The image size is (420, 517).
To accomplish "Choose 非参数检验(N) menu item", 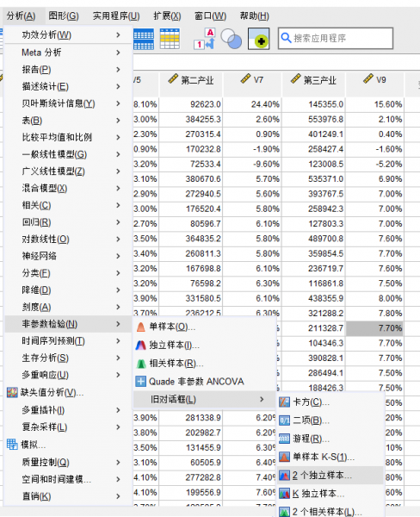I will 68,324.
